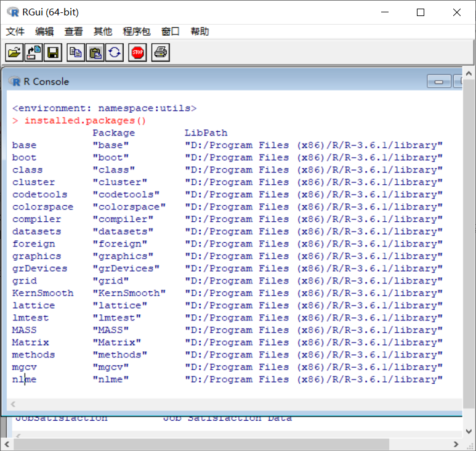
Task: Open the 其他 menu
Action: click(103, 31)
